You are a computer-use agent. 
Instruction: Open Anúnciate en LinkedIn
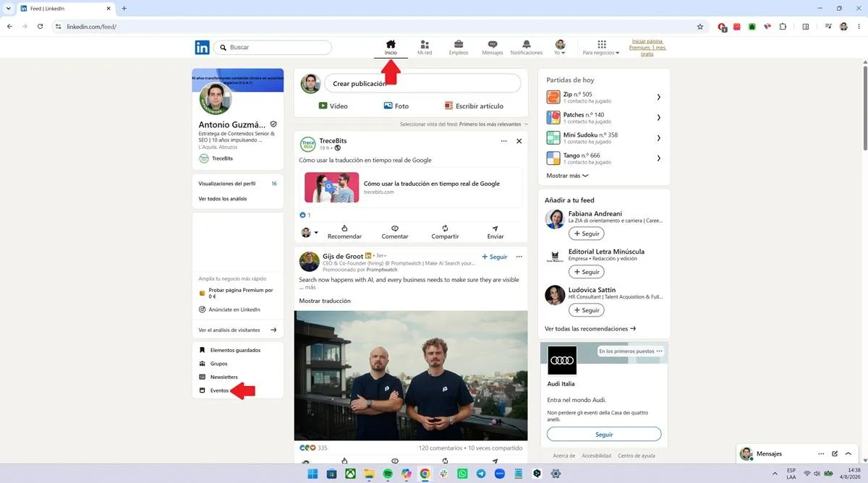coord(229,309)
